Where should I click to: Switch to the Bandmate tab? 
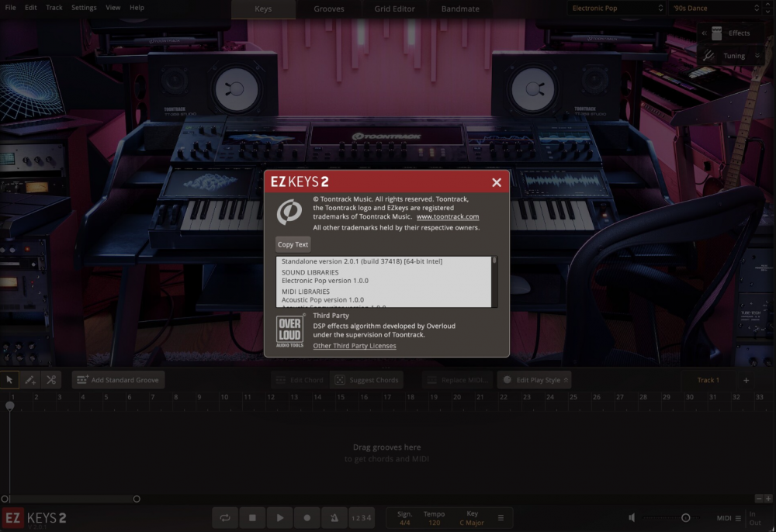[x=460, y=9]
